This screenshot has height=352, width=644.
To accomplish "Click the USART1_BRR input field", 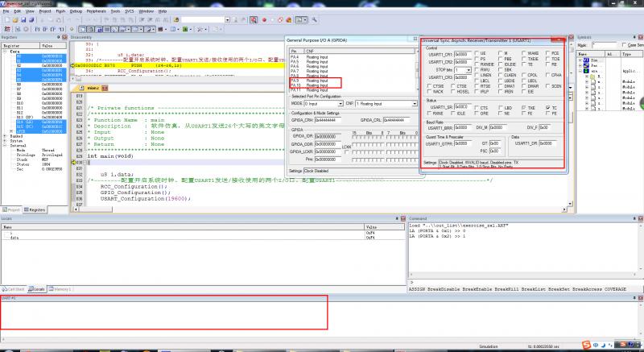I will click(462, 127).
